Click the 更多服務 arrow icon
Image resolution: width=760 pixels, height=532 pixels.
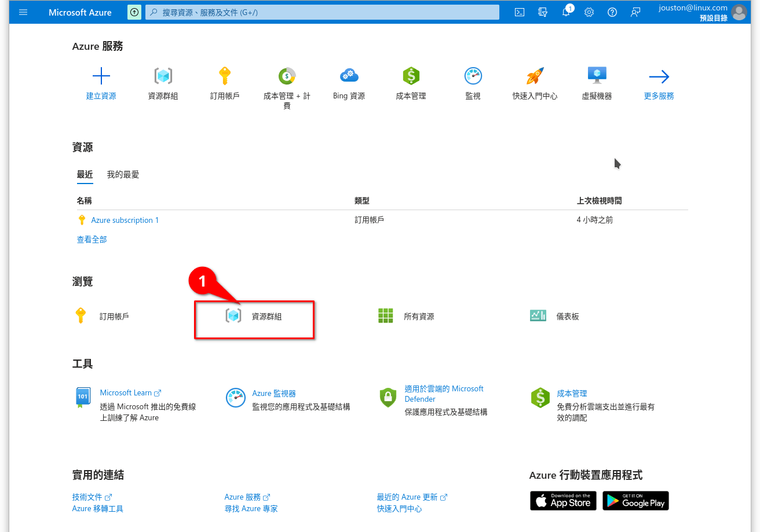659,76
